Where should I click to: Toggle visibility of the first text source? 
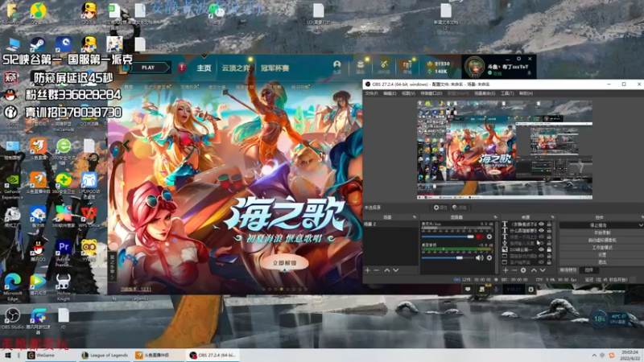click(541, 224)
